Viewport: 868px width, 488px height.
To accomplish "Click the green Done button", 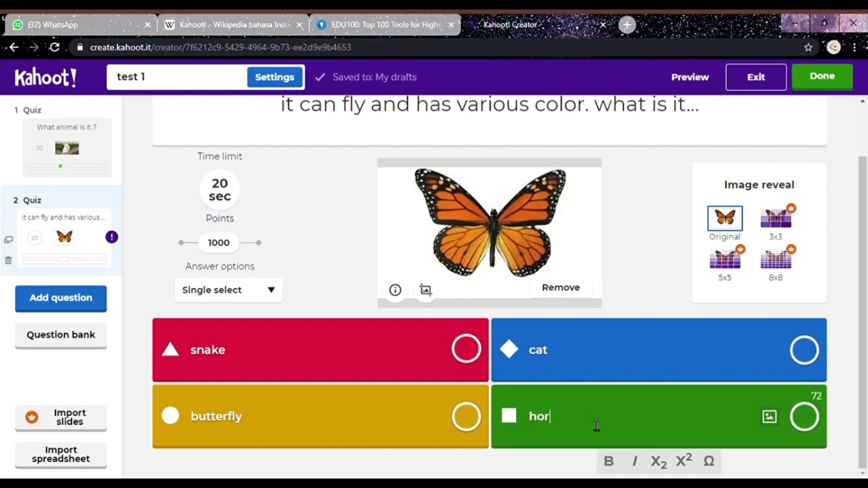I will 822,77.
